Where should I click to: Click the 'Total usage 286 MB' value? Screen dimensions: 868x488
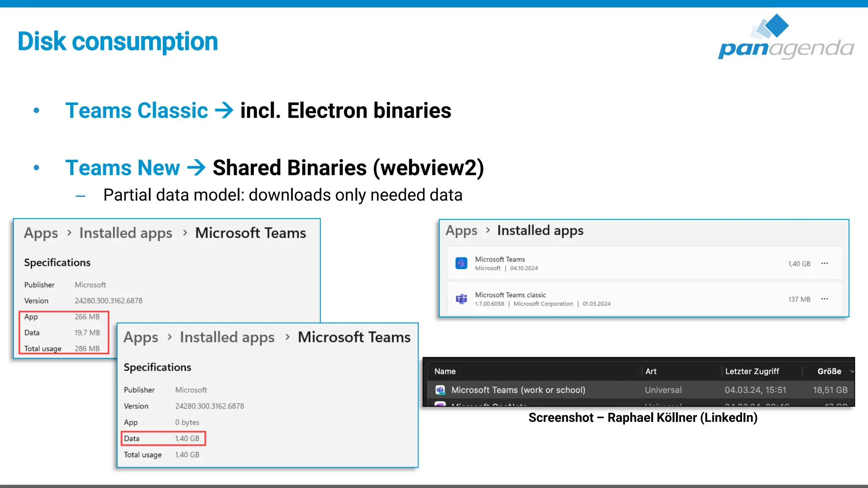point(87,349)
